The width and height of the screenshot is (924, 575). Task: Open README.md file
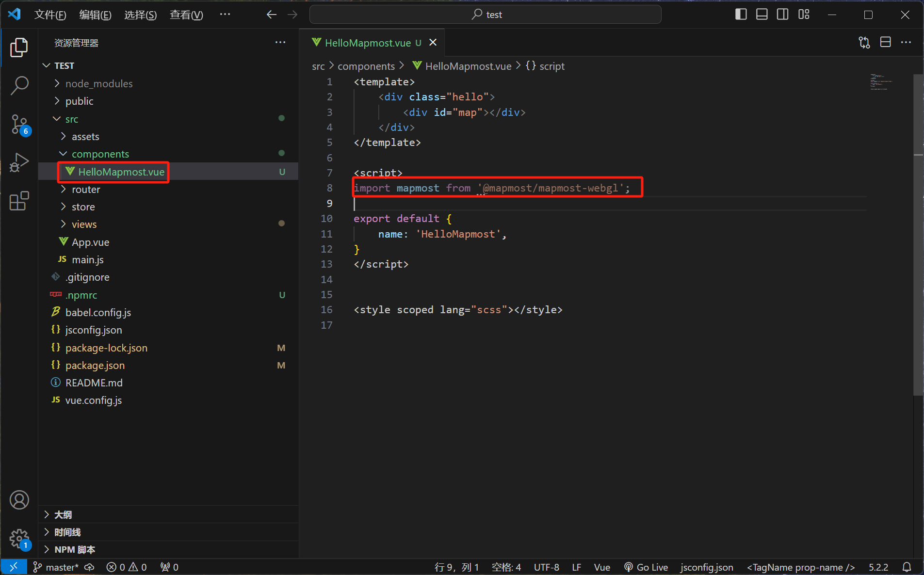(168, 383)
